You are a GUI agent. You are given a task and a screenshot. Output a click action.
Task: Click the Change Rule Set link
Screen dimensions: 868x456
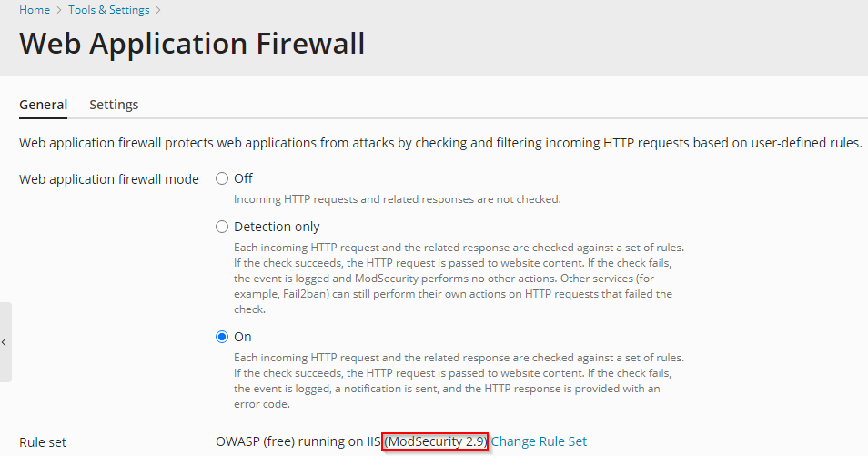point(540,441)
